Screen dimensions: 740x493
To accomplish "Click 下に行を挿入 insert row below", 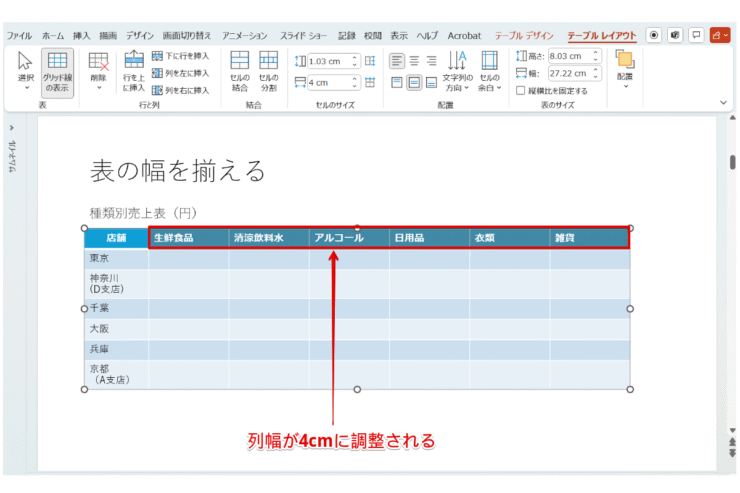I will (180, 56).
